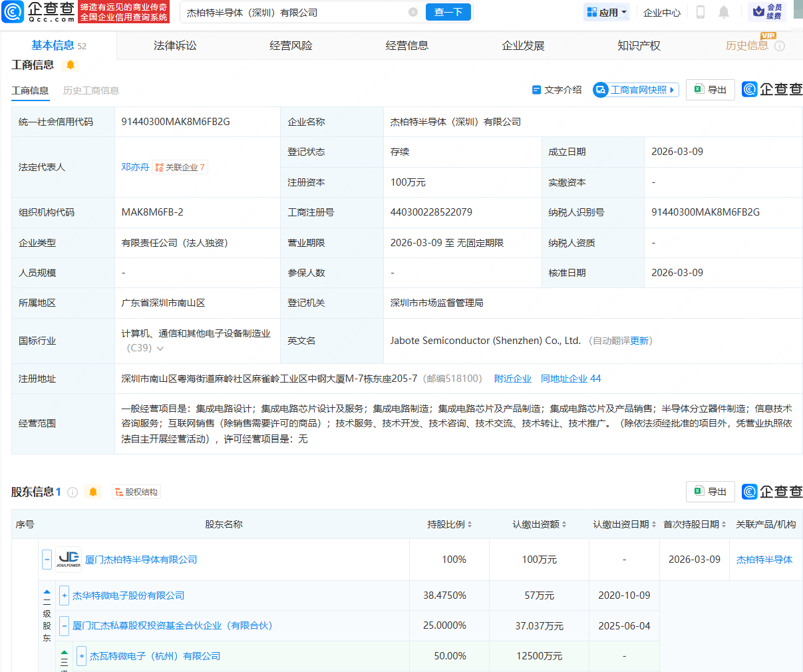Click the Excel 导出 export icon above the table
803x672 pixels.
point(710,89)
